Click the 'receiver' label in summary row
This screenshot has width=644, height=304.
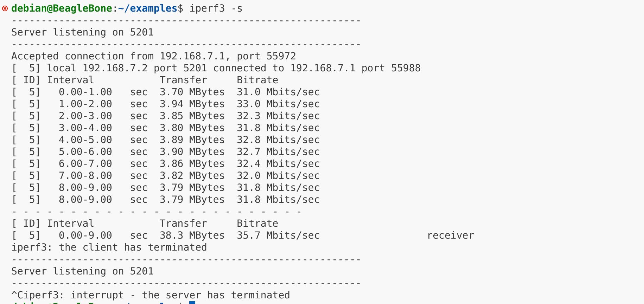(x=451, y=235)
